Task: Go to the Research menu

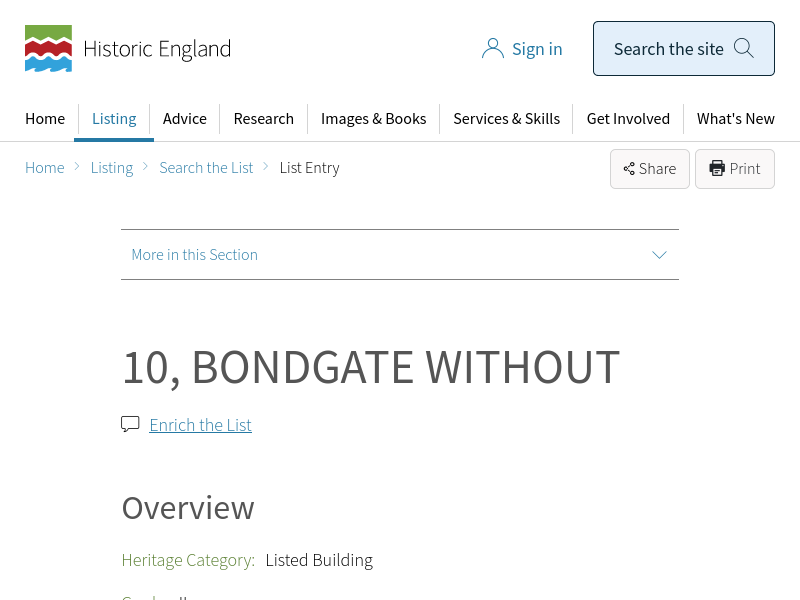Action: click(x=264, y=118)
